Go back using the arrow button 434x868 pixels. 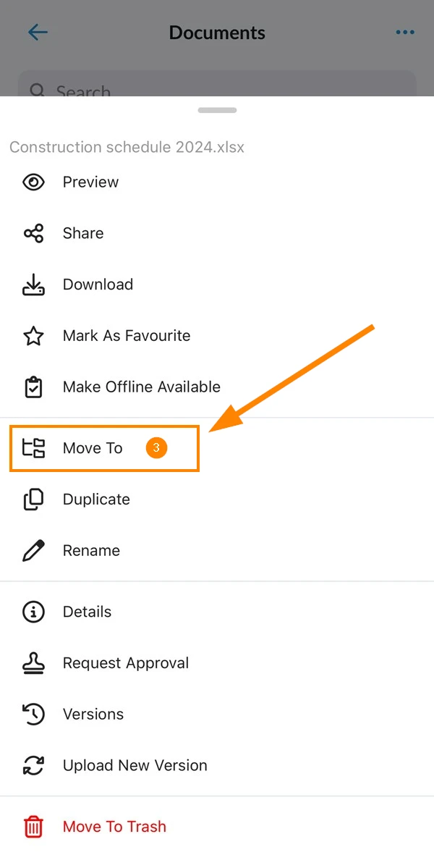tap(38, 32)
